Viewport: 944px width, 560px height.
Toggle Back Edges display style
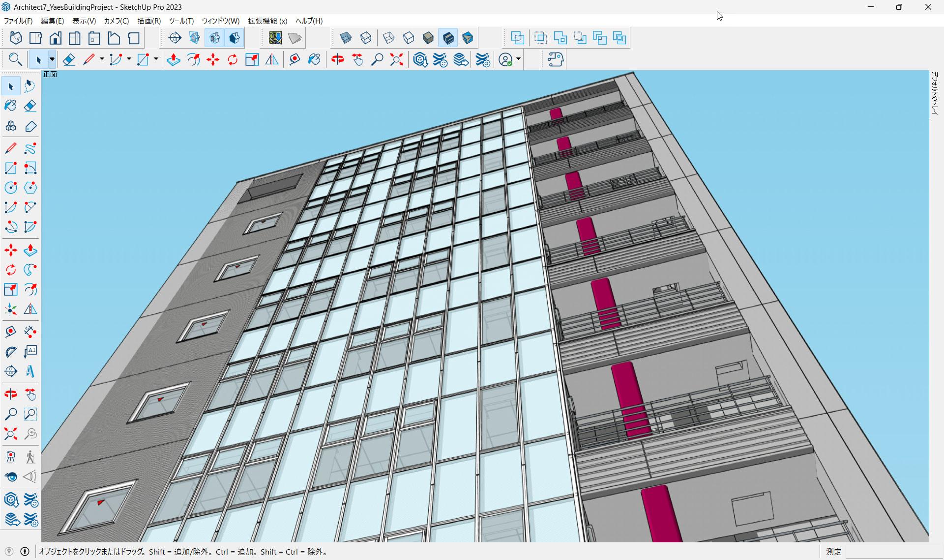click(x=366, y=38)
